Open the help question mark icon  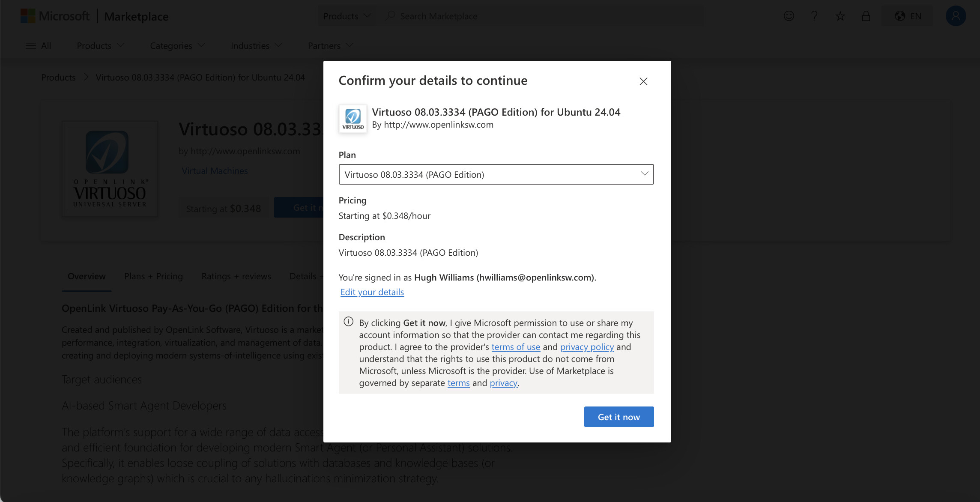(x=814, y=16)
